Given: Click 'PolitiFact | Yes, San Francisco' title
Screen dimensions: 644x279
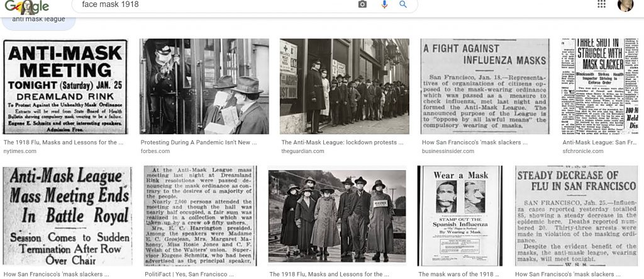Looking at the screenshot, I should pyautogui.click(x=189, y=274).
